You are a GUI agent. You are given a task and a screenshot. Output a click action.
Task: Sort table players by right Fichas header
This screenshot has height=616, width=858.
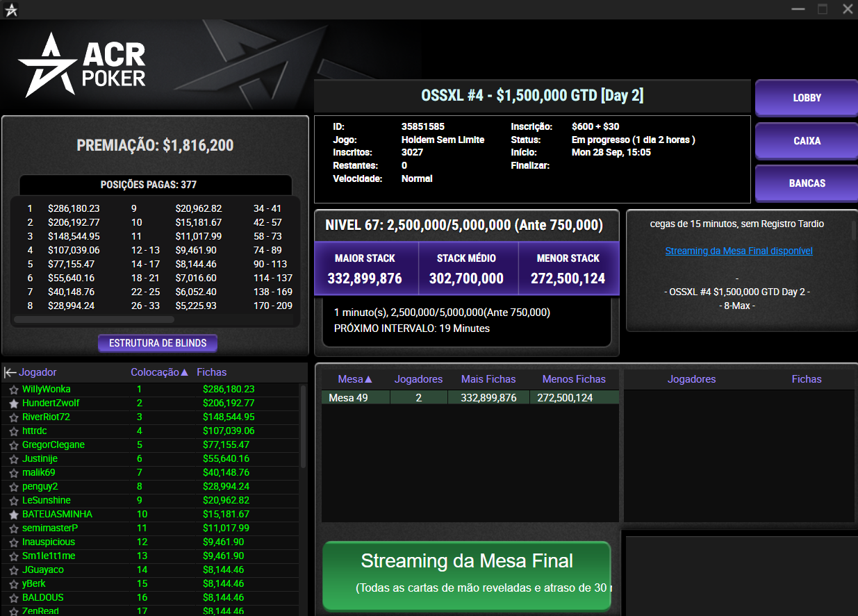click(x=807, y=379)
